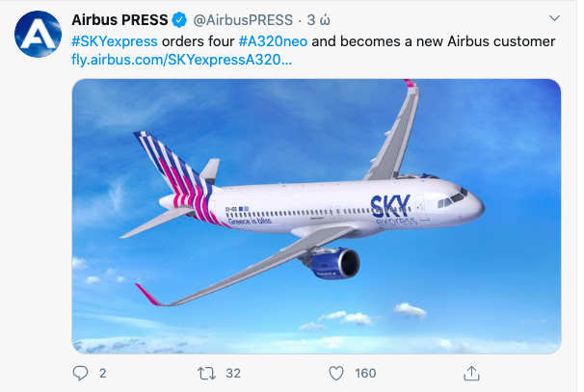Visit the fly.airbus.com/SKYexpressA320 link
This screenshot has width=584, height=392.
coord(182,61)
